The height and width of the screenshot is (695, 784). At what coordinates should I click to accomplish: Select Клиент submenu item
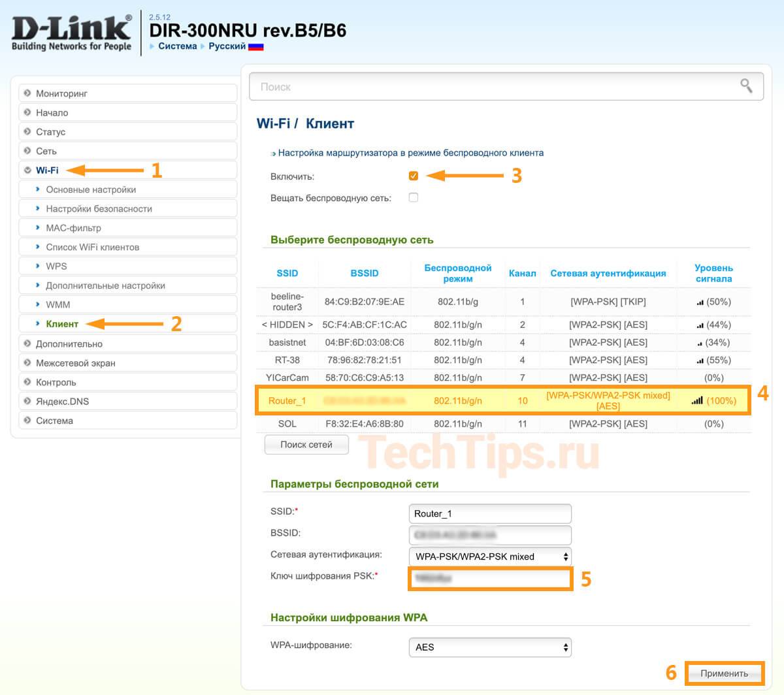[127, 324]
